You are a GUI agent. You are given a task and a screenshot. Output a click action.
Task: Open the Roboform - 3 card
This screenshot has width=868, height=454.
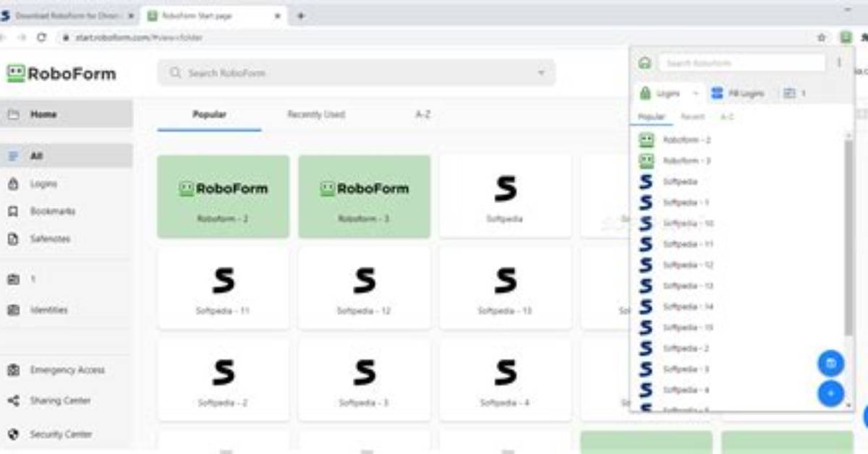coord(365,196)
